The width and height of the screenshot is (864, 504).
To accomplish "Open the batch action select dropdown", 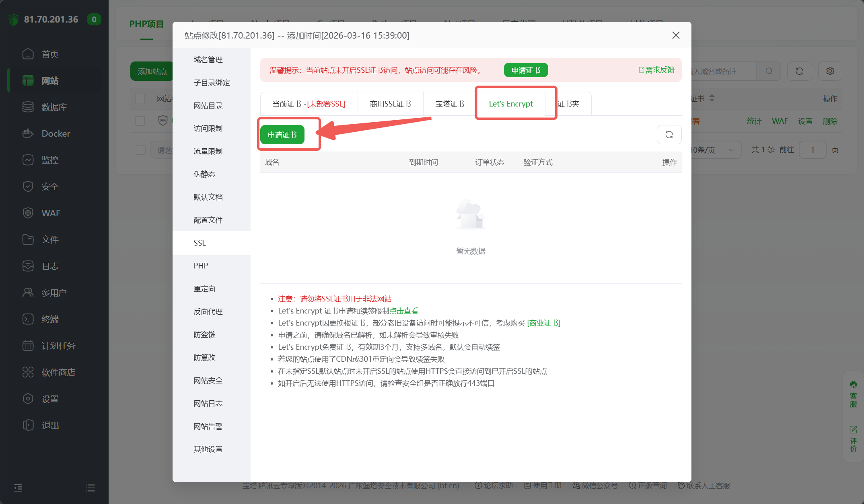I will [x=163, y=150].
